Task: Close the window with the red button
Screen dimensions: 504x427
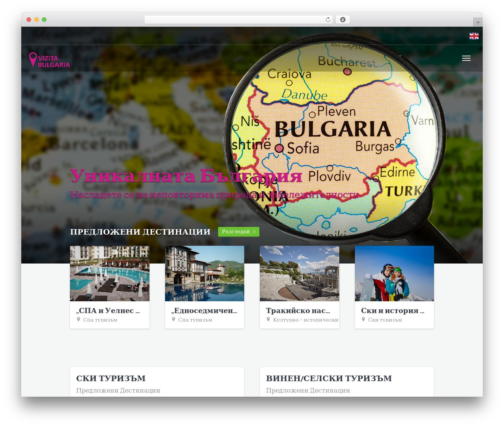Action: point(29,20)
